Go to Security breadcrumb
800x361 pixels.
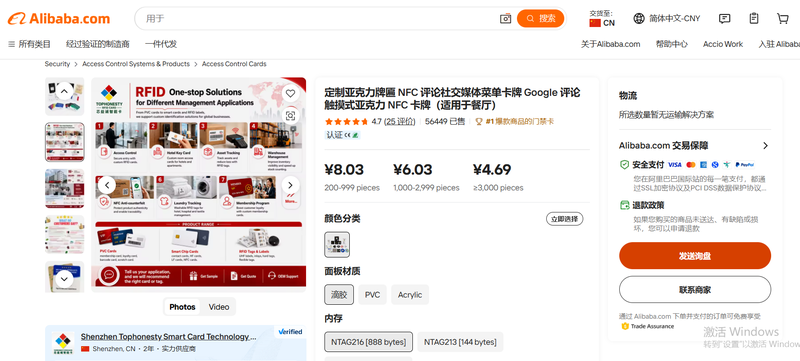pos(57,64)
